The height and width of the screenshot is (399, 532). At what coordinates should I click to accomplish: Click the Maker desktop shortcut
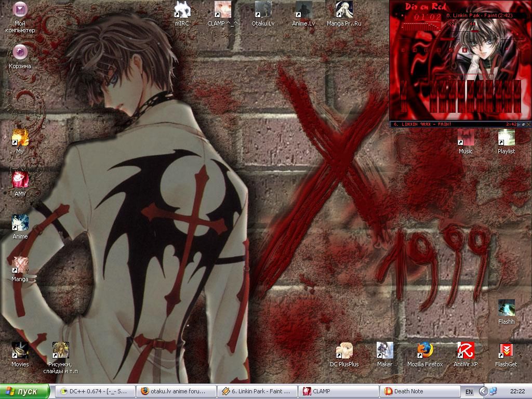coord(385,355)
